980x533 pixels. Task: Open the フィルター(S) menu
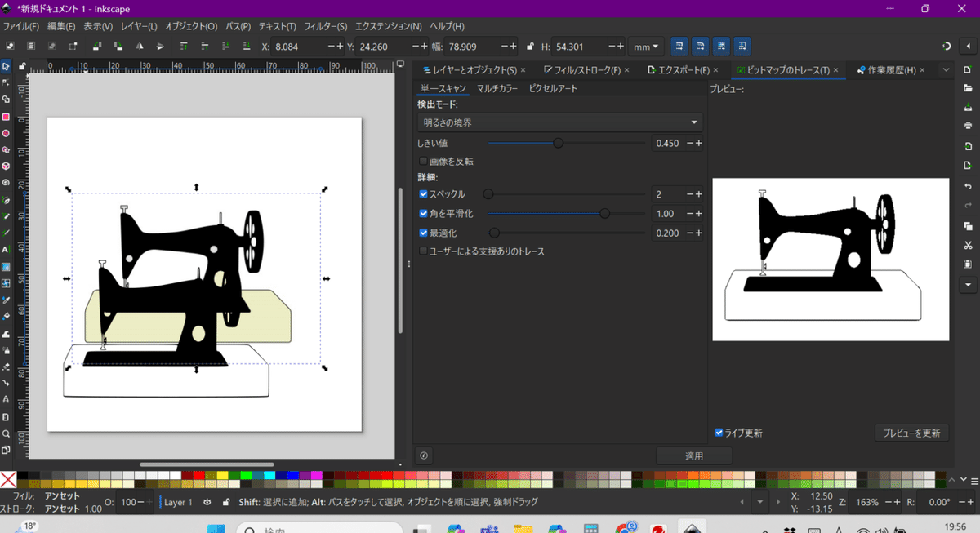[x=326, y=26]
